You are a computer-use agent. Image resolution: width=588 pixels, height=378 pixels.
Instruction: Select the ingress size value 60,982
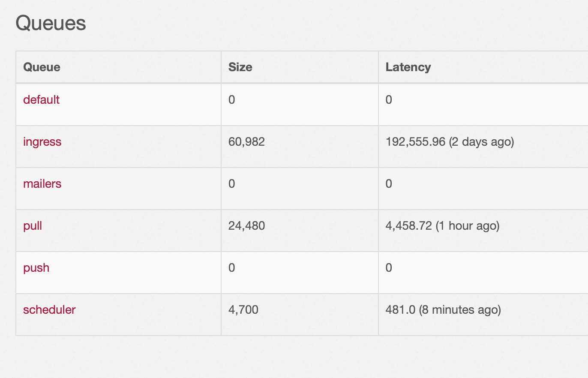click(246, 142)
